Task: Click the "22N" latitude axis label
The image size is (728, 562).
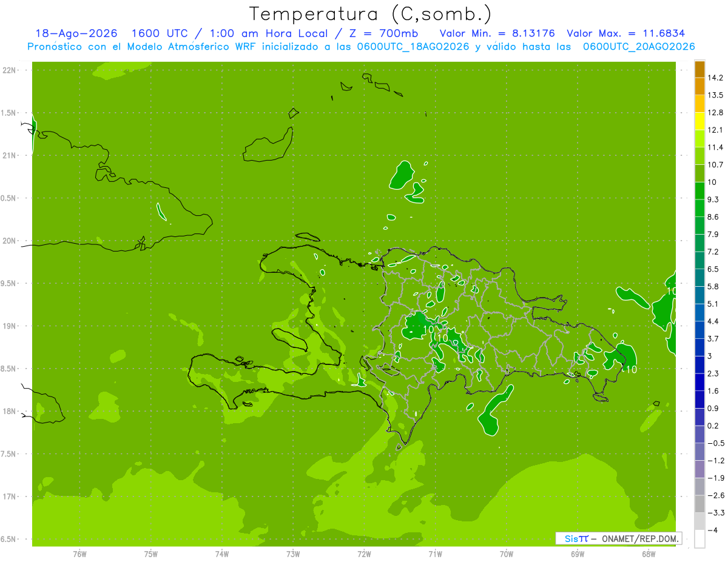Action: tap(10, 70)
